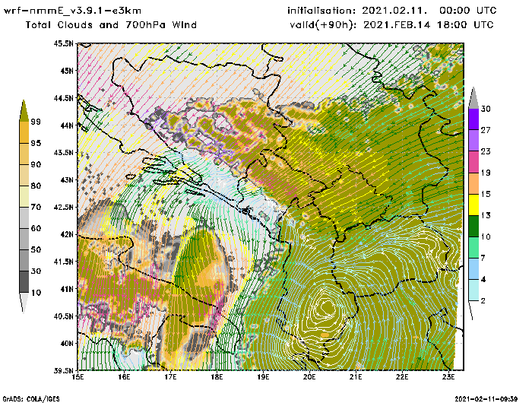Click the 17E longitude label
The width and height of the screenshot is (532, 403).
tap(171, 377)
